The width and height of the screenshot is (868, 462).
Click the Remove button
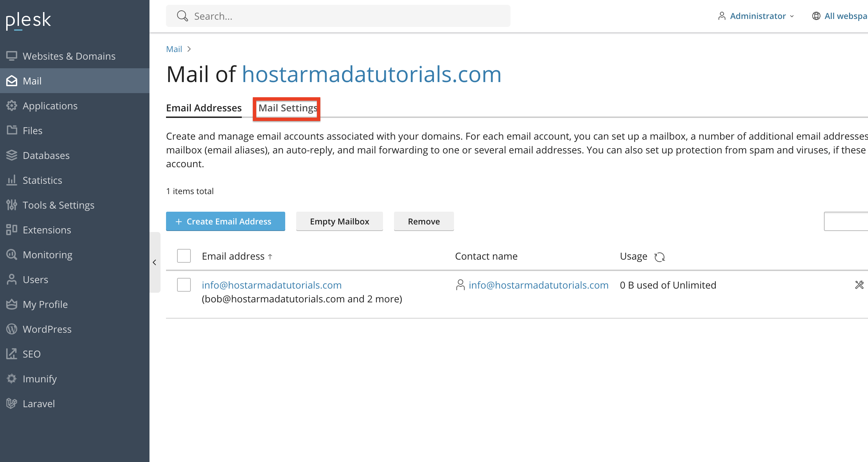[424, 221]
